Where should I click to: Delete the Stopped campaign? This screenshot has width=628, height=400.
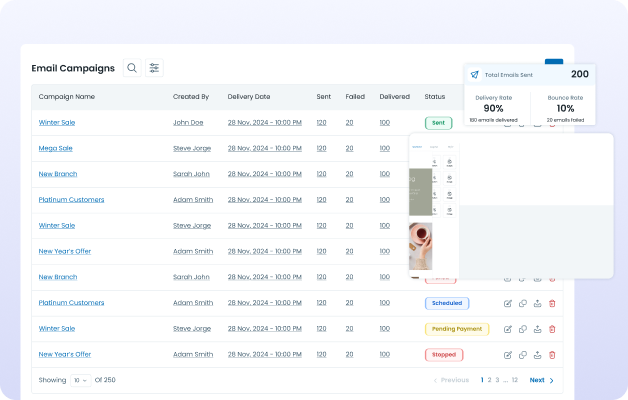click(552, 355)
